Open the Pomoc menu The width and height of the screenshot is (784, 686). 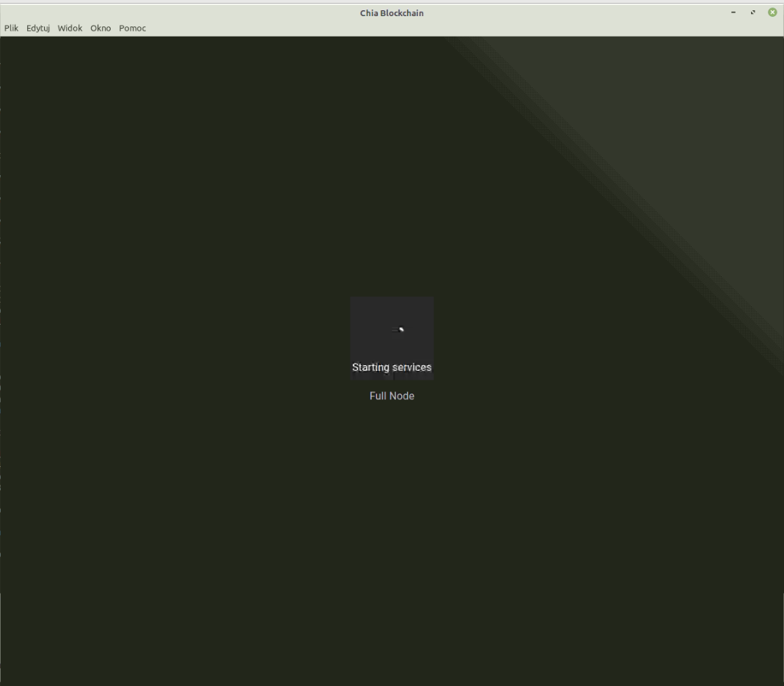133,28
